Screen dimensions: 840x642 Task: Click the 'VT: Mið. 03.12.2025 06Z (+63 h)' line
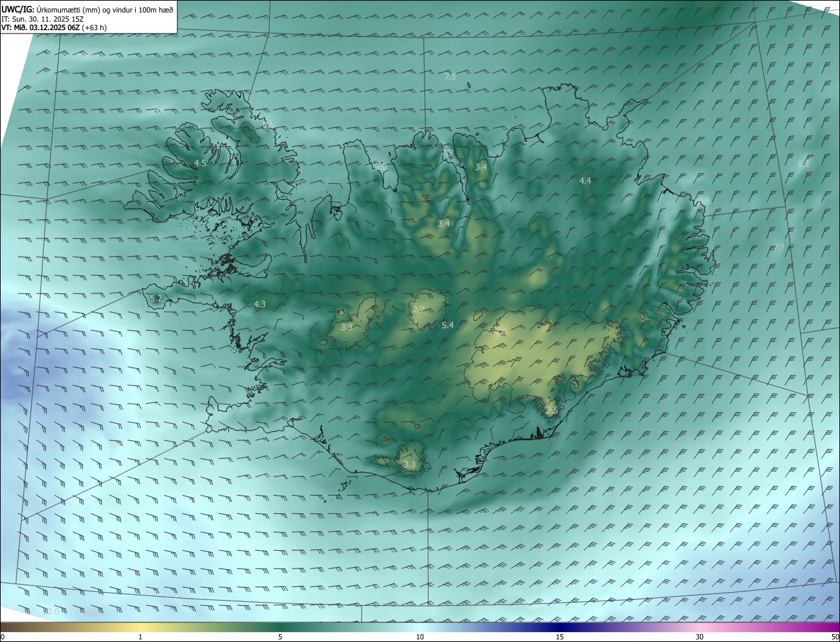54,28
